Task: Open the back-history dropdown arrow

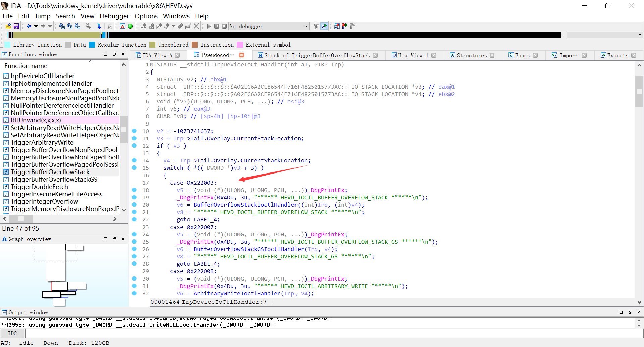Action: [x=36, y=26]
